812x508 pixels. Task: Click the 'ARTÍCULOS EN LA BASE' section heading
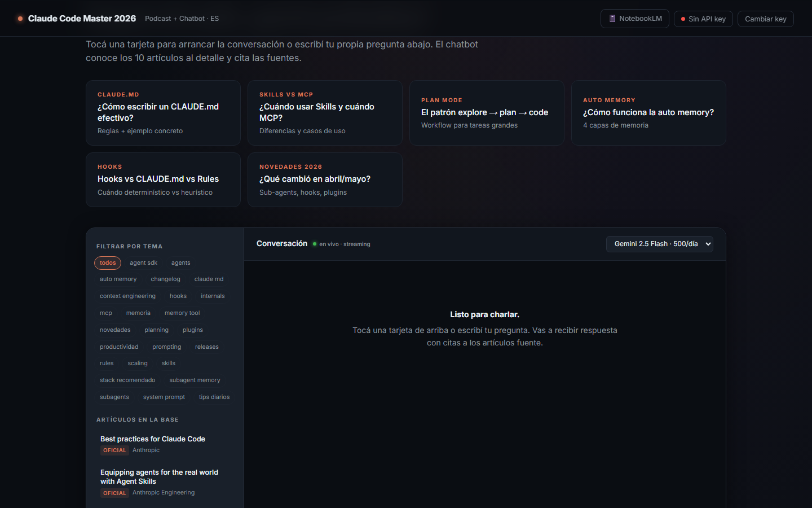(x=138, y=420)
